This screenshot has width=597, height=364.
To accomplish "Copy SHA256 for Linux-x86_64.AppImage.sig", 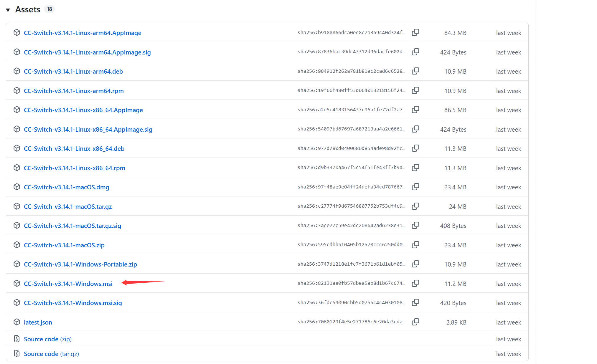I will [415, 129].
